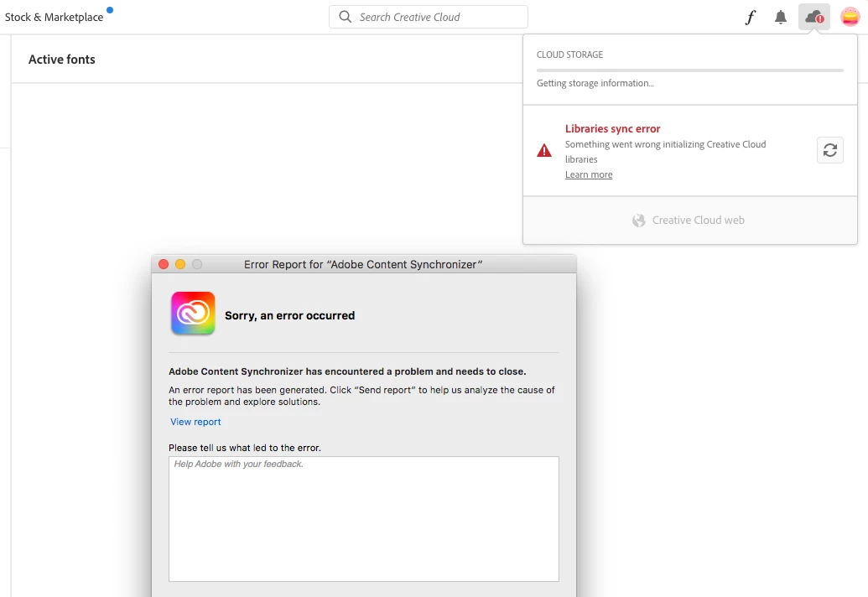Open the fonts 'f' icon

coord(750,17)
